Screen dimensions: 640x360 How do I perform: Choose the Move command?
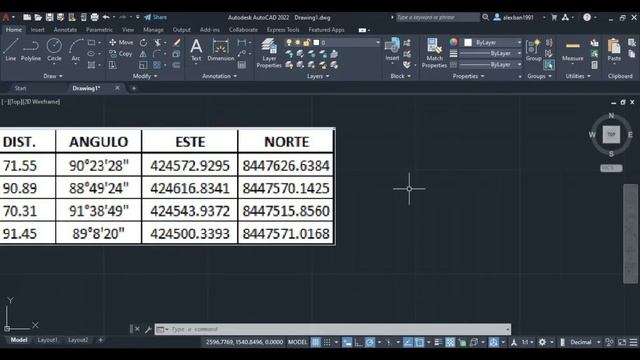tap(121, 42)
